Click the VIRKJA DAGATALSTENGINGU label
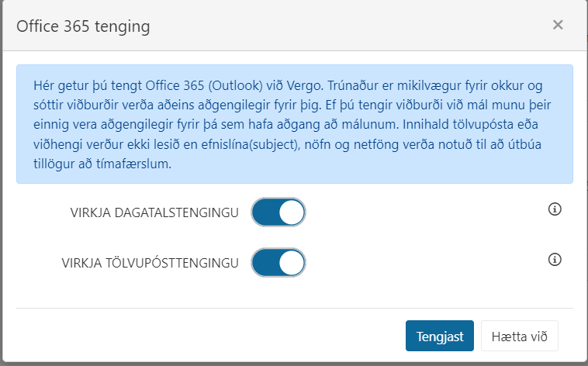Image resolution: width=588 pixels, height=366 pixels. 154,212
